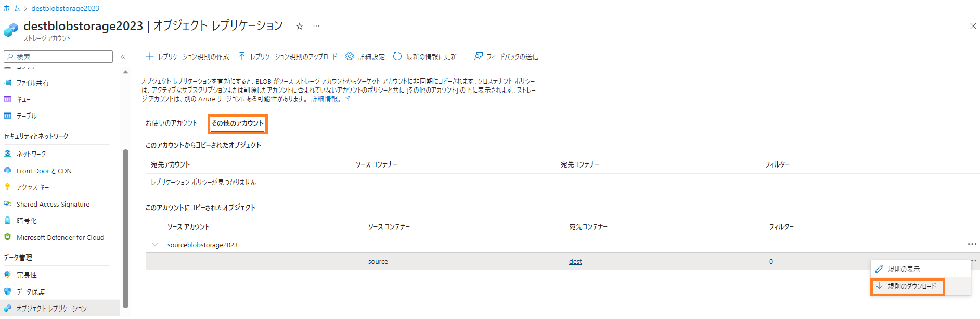The image size is (980, 319).
Task: Click the pencil icon in context menu
Action: coord(879,269)
